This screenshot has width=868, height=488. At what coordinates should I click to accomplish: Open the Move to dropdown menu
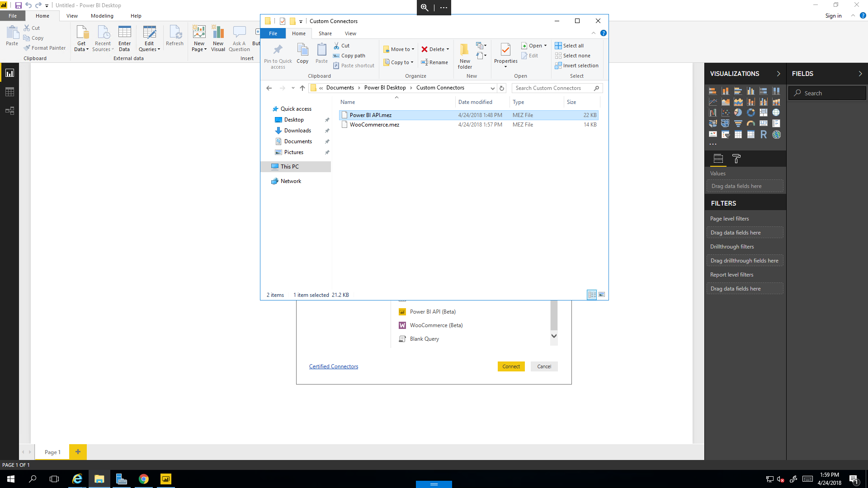[399, 49]
